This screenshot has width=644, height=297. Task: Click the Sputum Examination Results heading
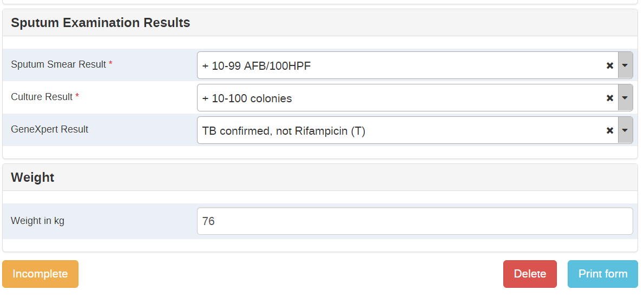(x=100, y=23)
